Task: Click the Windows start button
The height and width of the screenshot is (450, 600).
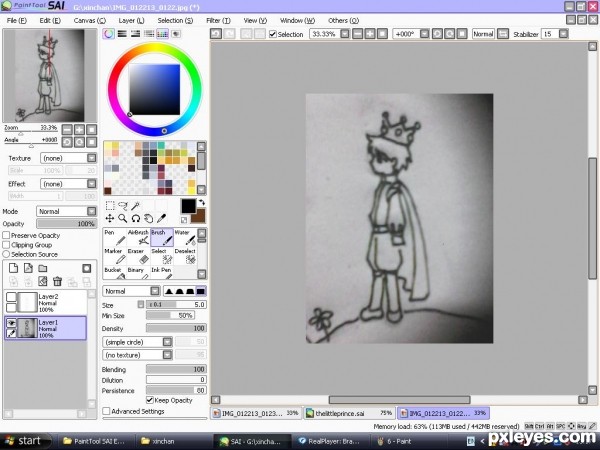Action: coord(25,441)
